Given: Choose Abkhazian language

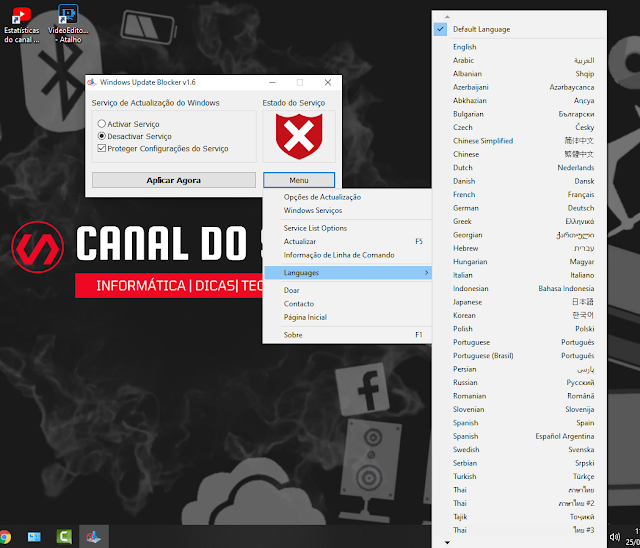Looking at the screenshot, I should pyautogui.click(x=519, y=100).
